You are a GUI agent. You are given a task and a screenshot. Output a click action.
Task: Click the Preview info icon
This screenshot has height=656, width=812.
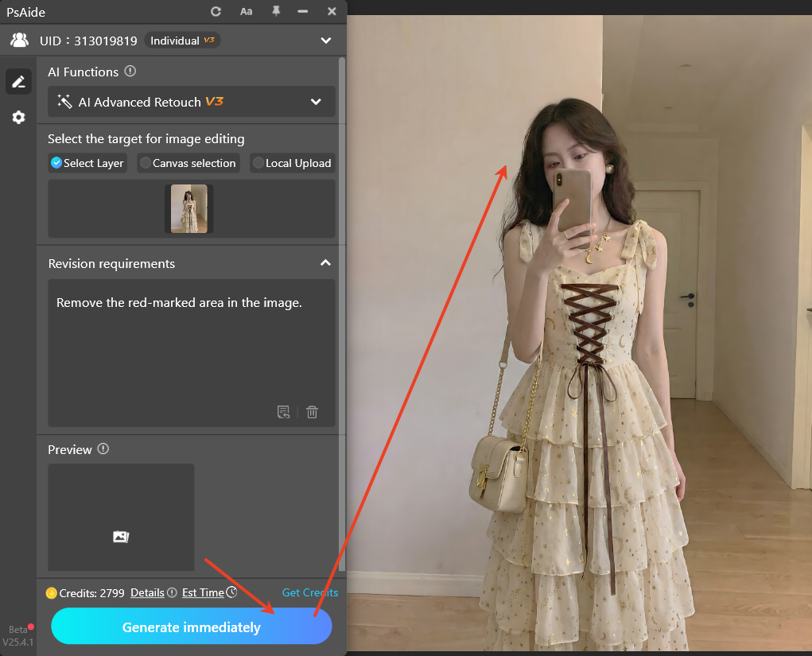pyautogui.click(x=103, y=449)
